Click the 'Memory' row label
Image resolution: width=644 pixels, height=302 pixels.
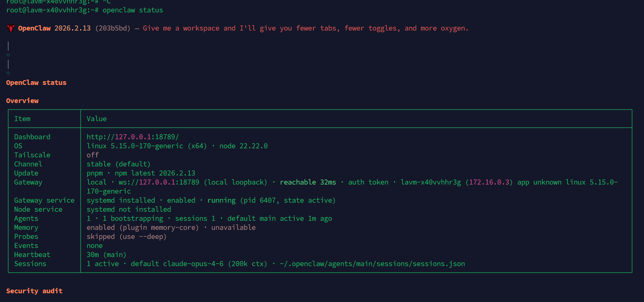26,228
